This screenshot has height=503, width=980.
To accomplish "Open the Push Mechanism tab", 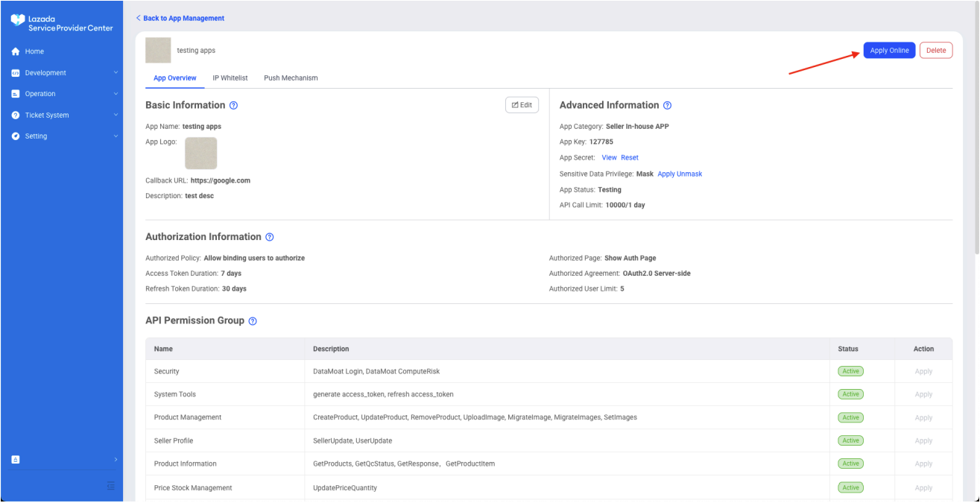I will point(291,78).
